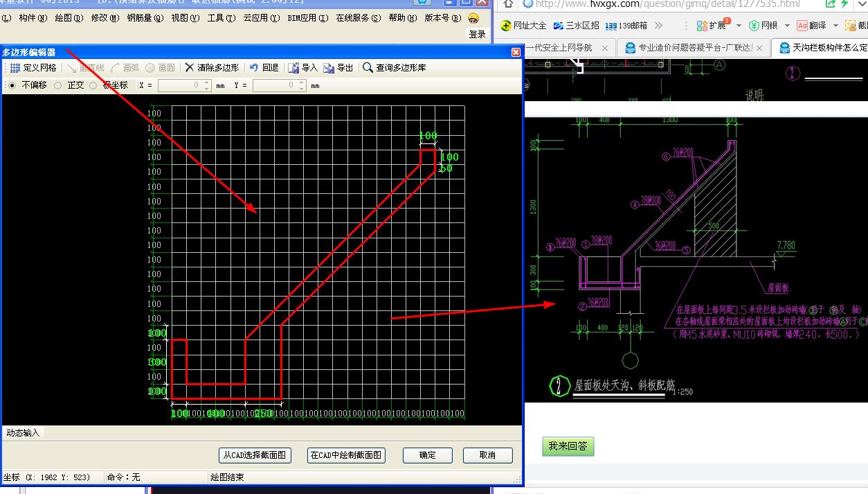868x494 pixels.
Task: Open the 构件(N) menu
Action: (33, 18)
